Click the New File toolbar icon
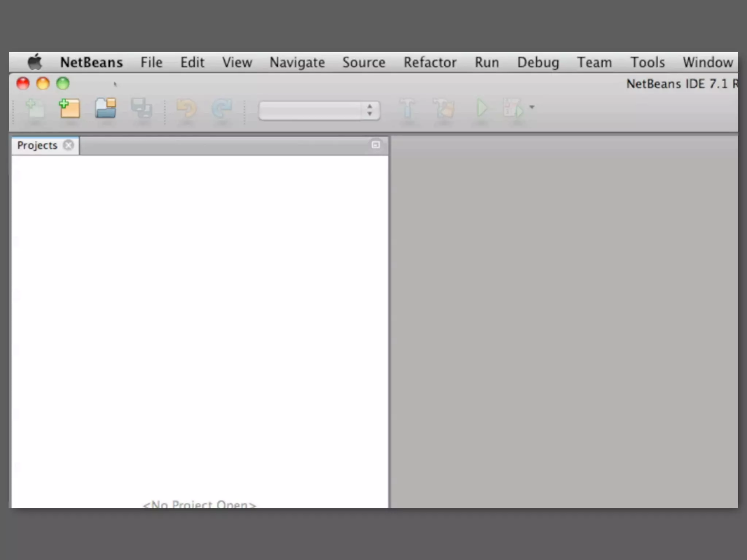 coord(35,109)
